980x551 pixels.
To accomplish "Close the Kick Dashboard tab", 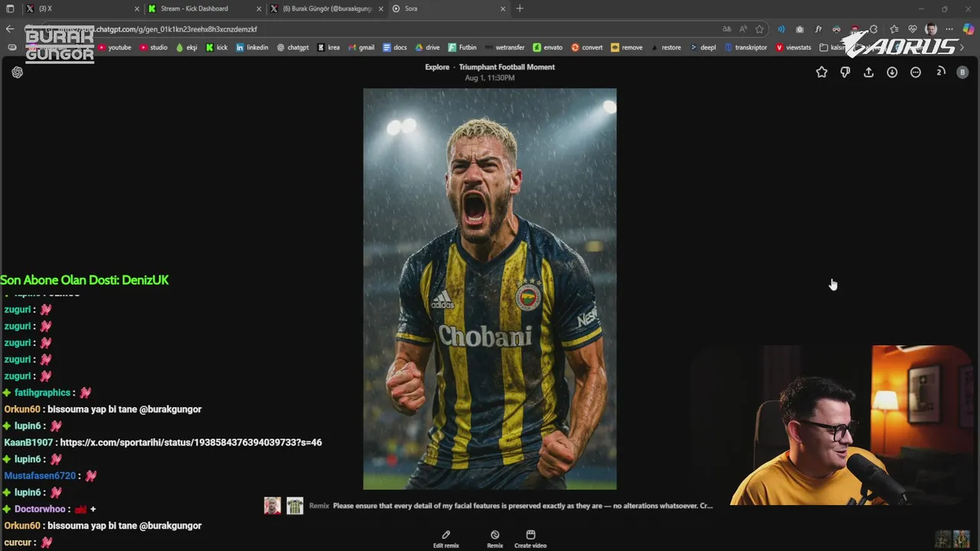I will pos(258,8).
